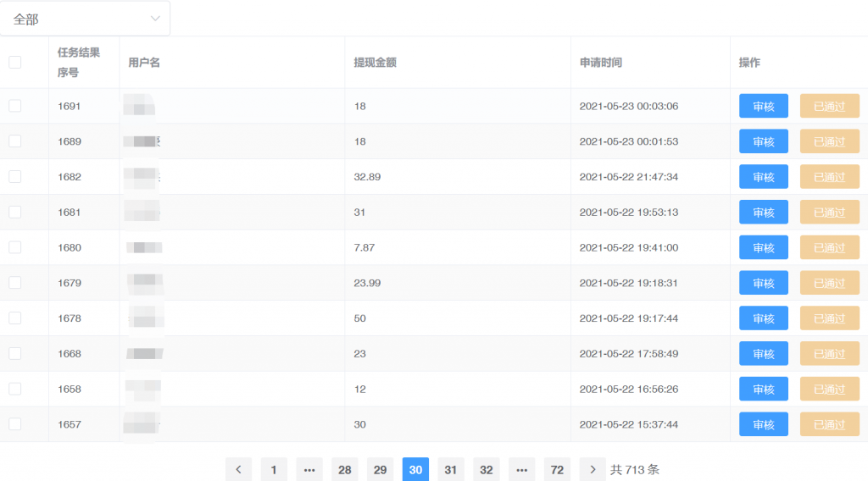Click 审核 button for row 1691
This screenshot has height=481, width=868.
coord(763,106)
